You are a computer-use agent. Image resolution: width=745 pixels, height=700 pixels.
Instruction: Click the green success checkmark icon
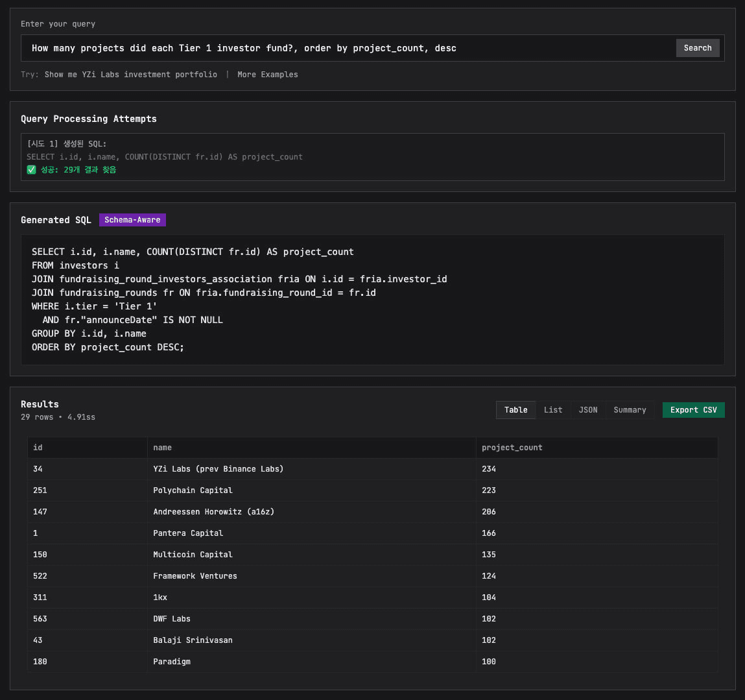click(x=31, y=170)
